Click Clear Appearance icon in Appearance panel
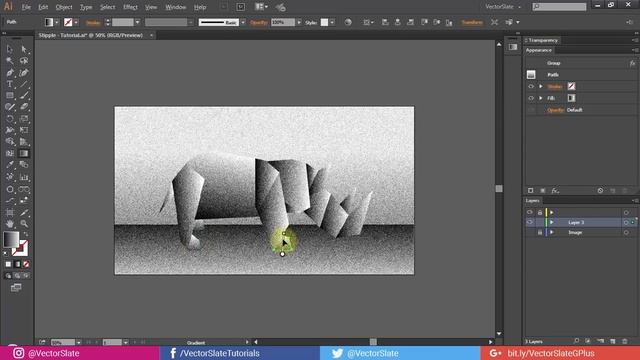The height and width of the screenshot is (360, 640). pos(600,191)
